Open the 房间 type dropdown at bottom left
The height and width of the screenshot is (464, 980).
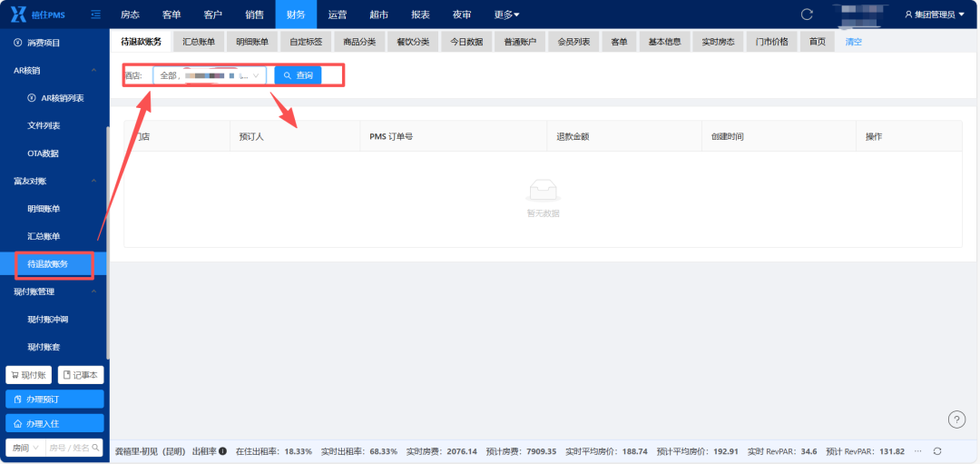(26, 448)
